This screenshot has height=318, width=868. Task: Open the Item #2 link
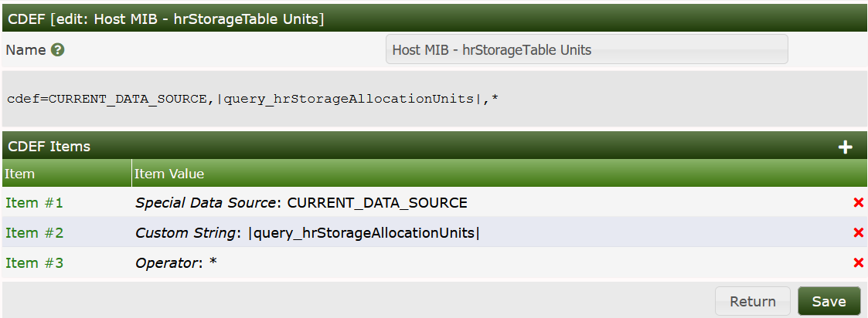pyautogui.click(x=34, y=233)
